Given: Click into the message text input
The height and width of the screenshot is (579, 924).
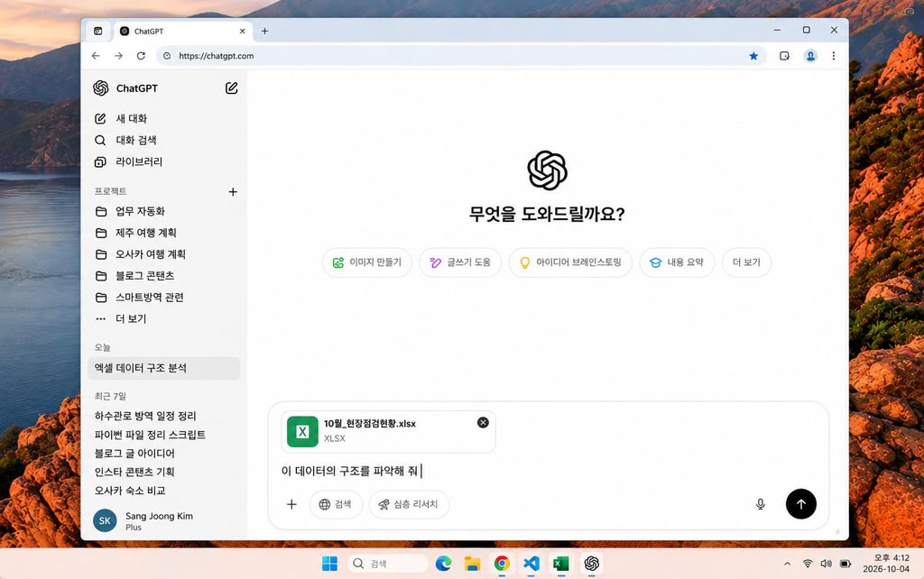Looking at the screenshot, I should point(548,471).
